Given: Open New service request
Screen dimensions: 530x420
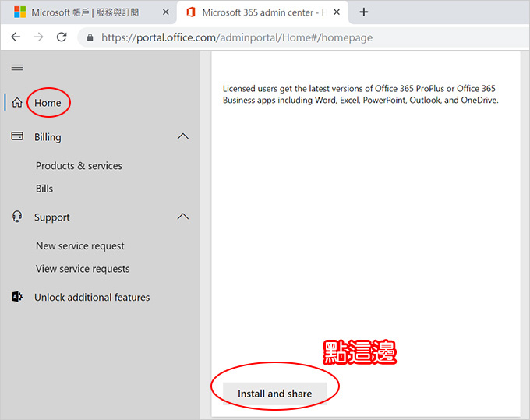Looking at the screenshot, I should [80, 246].
